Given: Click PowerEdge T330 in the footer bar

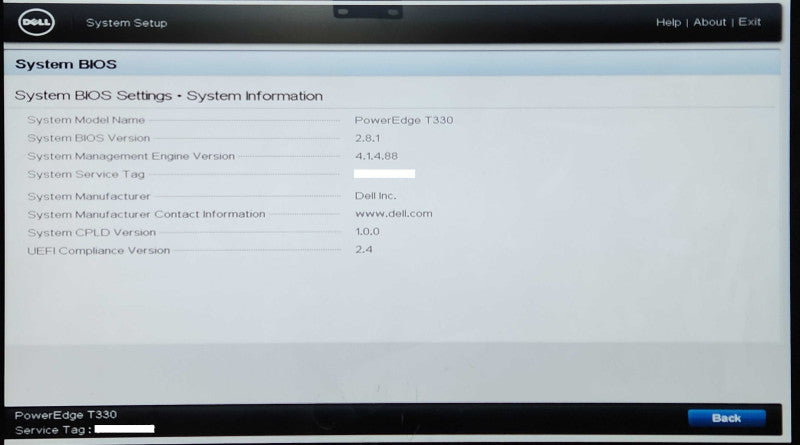Looking at the screenshot, I should pyautogui.click(x=66, y=415).
